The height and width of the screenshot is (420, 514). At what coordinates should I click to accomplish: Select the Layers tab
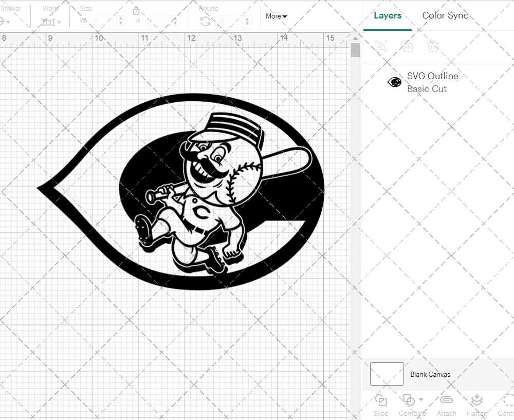coord(388,15)
